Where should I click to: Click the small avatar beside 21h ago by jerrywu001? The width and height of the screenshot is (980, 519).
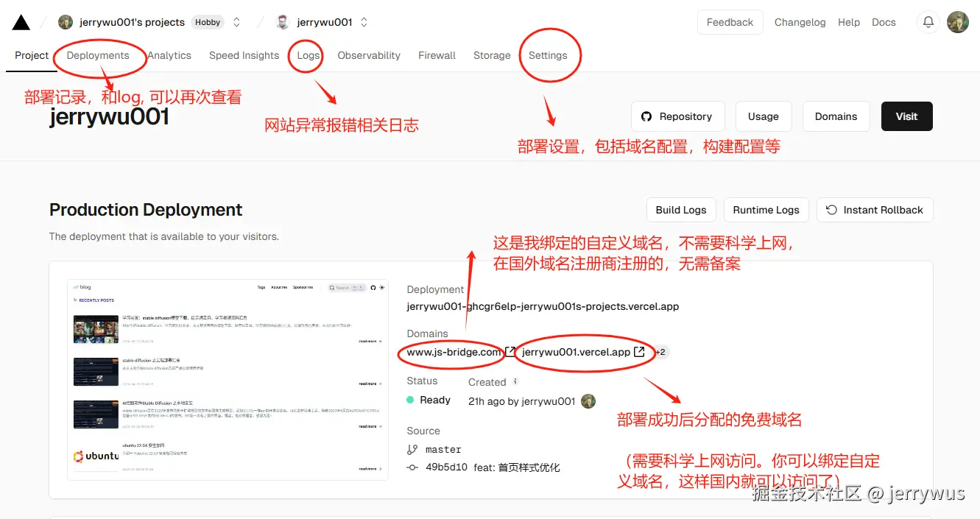click(x=588, y=401)
